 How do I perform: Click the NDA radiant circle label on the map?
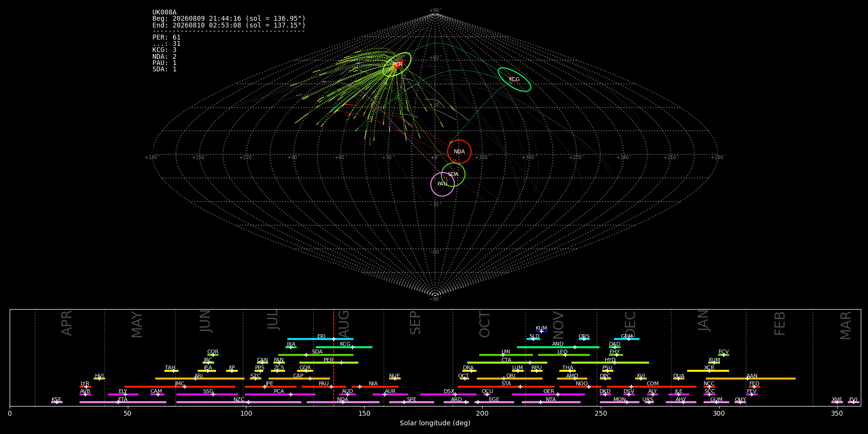click(x=459, y=152)
